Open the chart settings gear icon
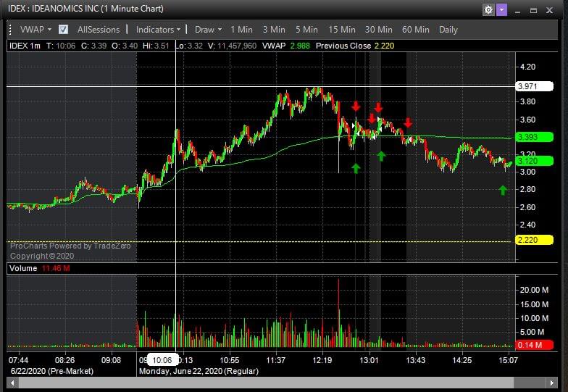Screen dimensions: 568x392 pyautogui.click(x=488, y=10)
